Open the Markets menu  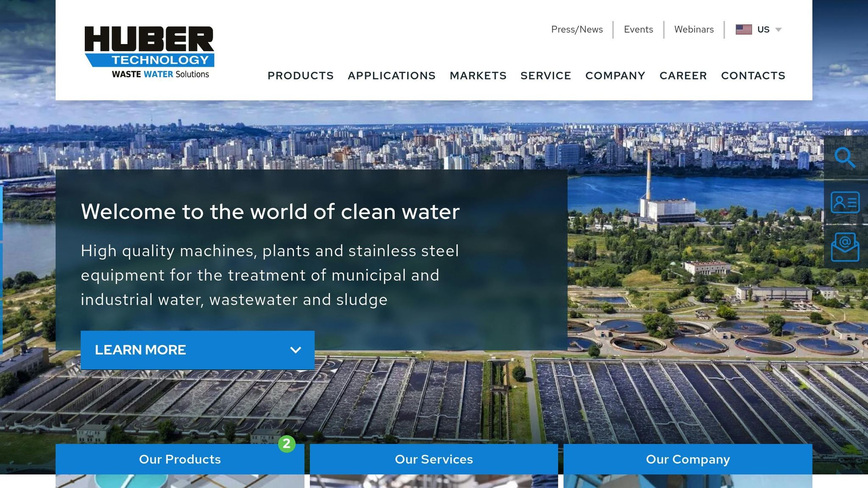coord(478,75)
